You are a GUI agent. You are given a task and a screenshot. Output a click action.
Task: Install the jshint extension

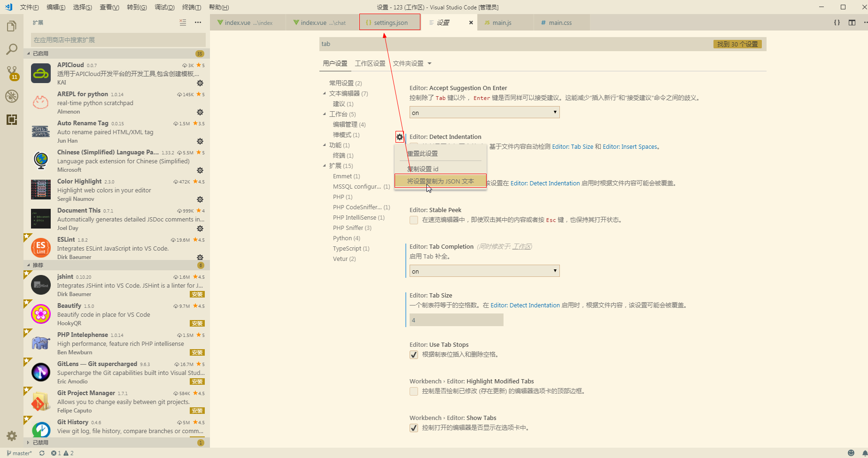pyautogui.click(x=197, y=295)
